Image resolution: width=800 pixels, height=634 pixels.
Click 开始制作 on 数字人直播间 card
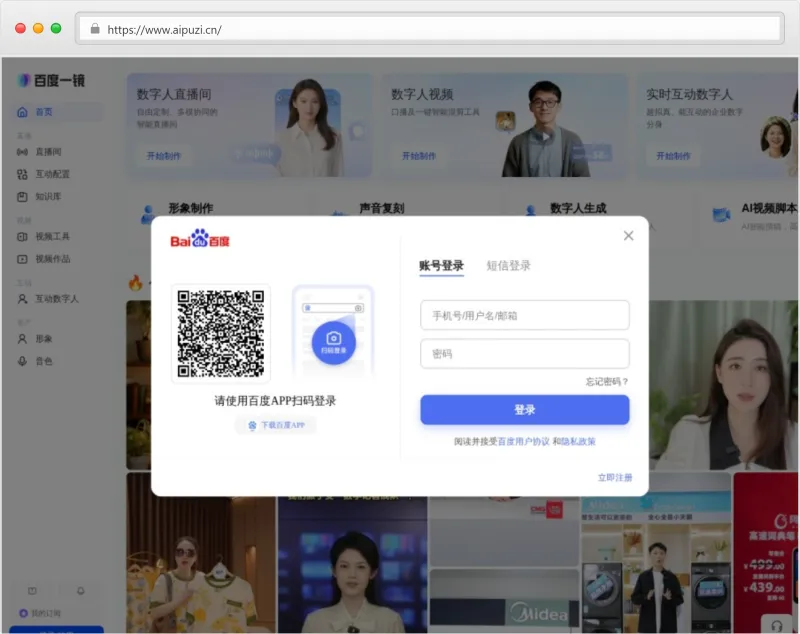click(164, 156)
